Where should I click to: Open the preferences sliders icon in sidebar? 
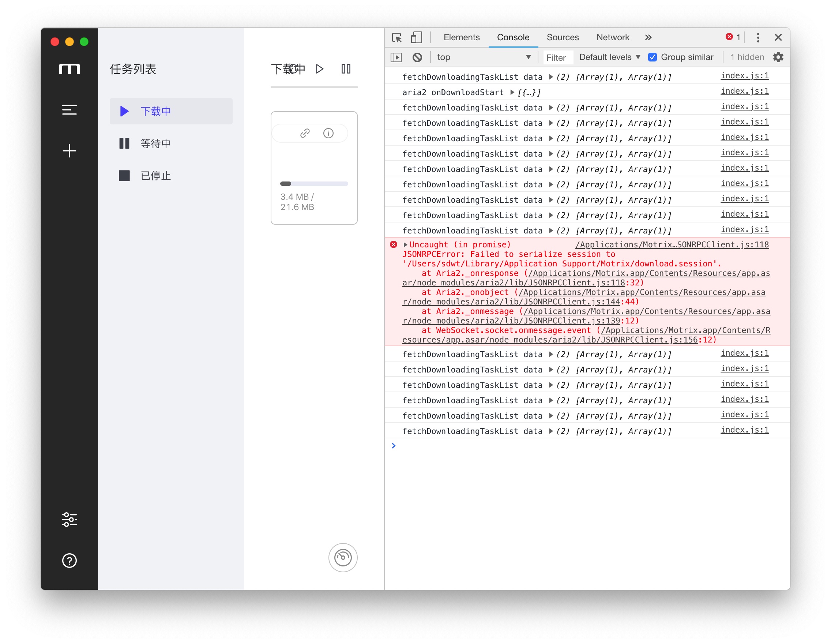pos(69,520)
